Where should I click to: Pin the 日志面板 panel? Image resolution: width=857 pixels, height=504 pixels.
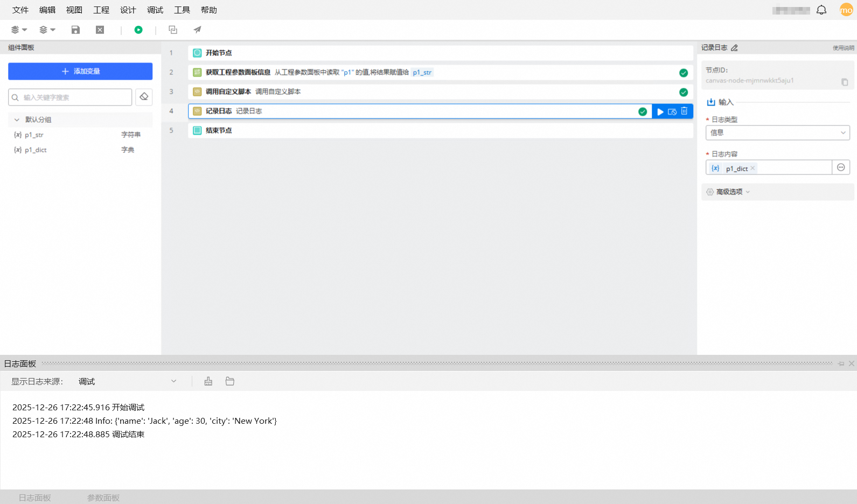[x=841, y=364]
